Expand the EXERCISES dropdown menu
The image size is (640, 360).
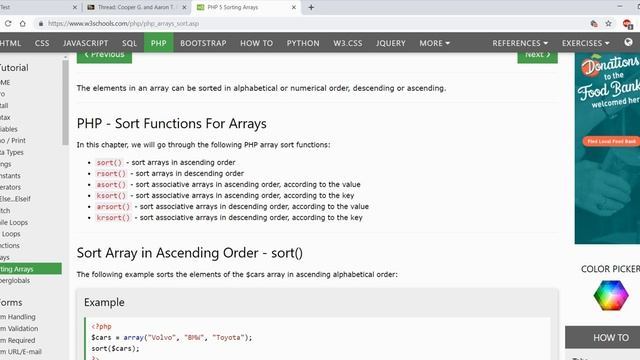pyautogui.click(x=585, y=43)
